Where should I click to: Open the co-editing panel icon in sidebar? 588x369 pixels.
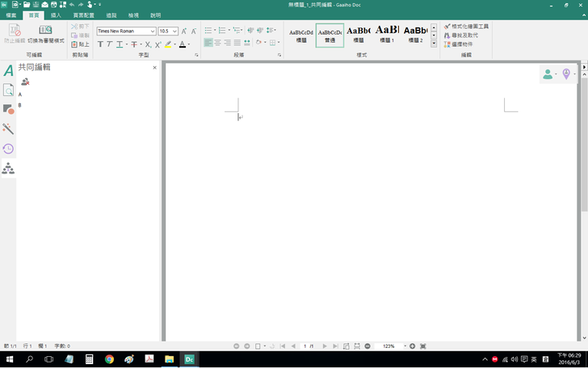point(8,169)
